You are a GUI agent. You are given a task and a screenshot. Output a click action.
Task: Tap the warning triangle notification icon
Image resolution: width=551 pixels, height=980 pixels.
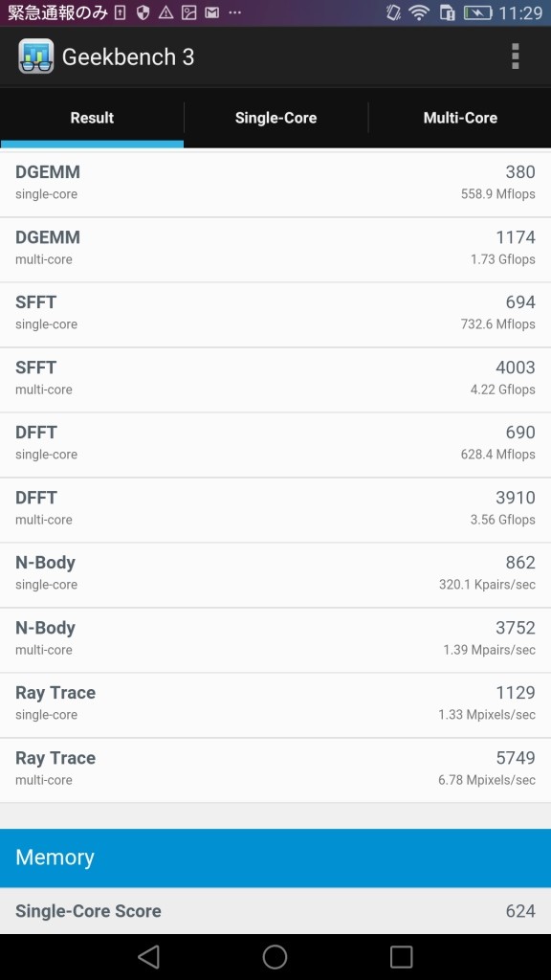(165, 12)
